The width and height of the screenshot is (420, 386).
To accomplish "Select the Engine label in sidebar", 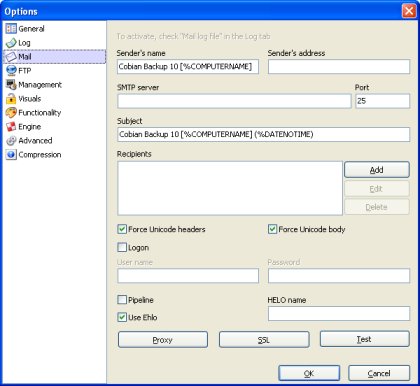I will click(30, 127).
